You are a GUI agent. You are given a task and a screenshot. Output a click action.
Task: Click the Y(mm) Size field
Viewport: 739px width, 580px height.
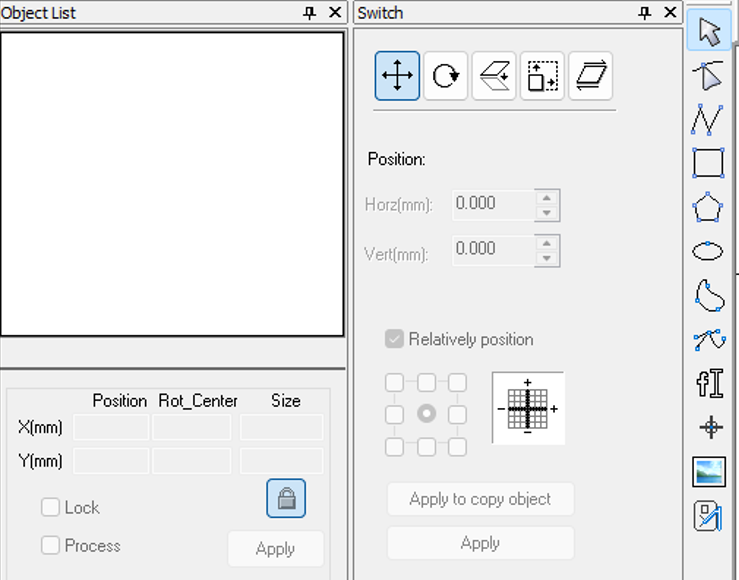coord(282,460)
